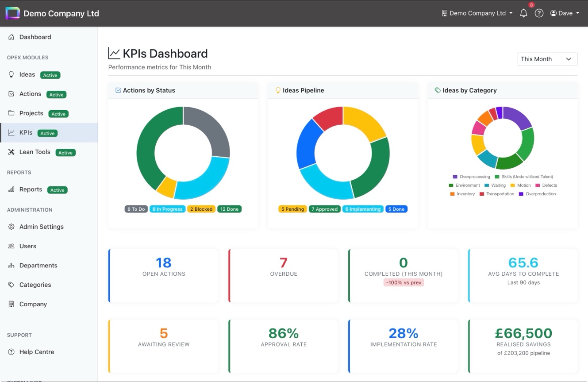Viewport: 588px width, 382px height.
Task: Select the Ideas lightbulb icon in sidebar
Action: pyautogui.click(x=12, y=74)
